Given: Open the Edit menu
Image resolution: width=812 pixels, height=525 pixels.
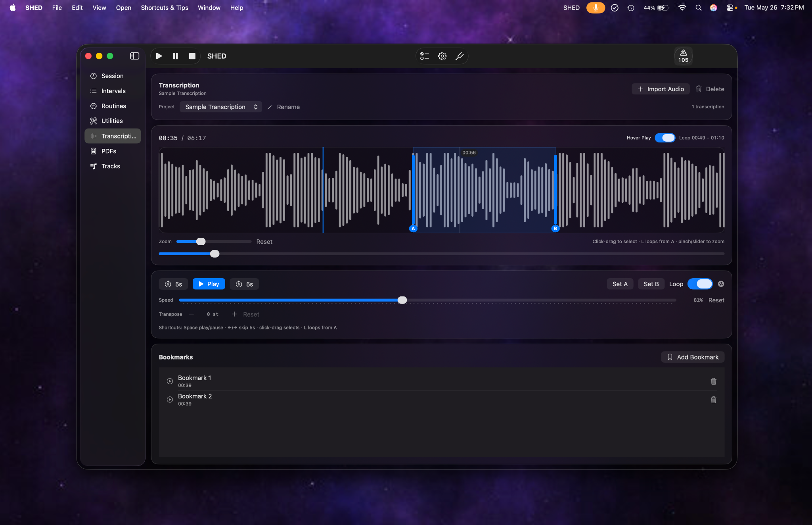Looking at the screenshot, I should point(77,8).
